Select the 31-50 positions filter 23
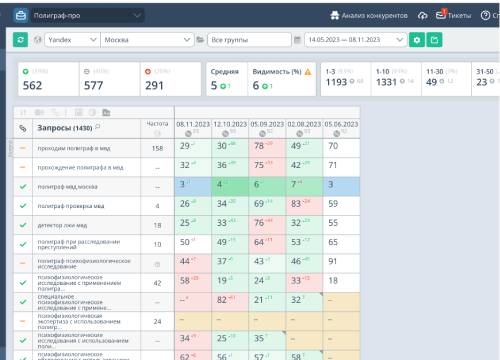This screenshot has height=360, width=500. (486, 79)
